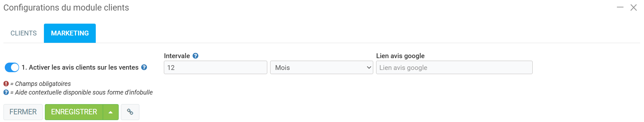The height and width of the screenshot is (122, 644).
Task: Click the blue Aide contextuelle legend icon
Action: pos(6,92)
